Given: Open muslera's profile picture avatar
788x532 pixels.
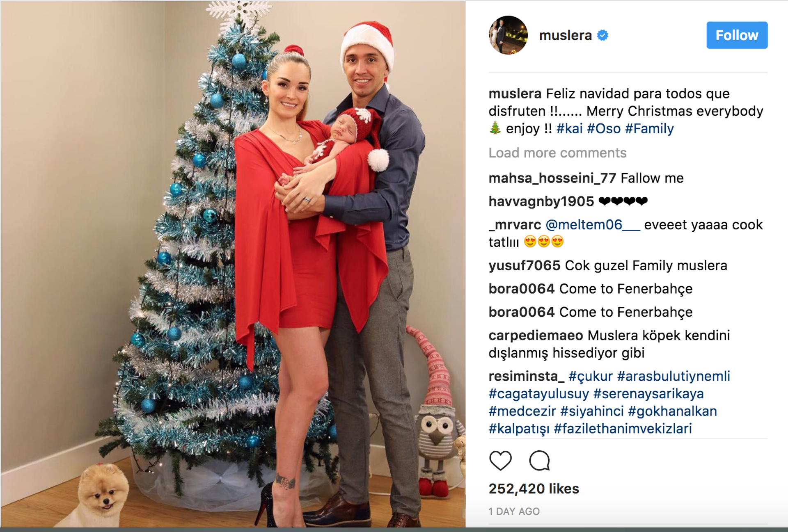Looking at the screenshot, I should point(508,35).
